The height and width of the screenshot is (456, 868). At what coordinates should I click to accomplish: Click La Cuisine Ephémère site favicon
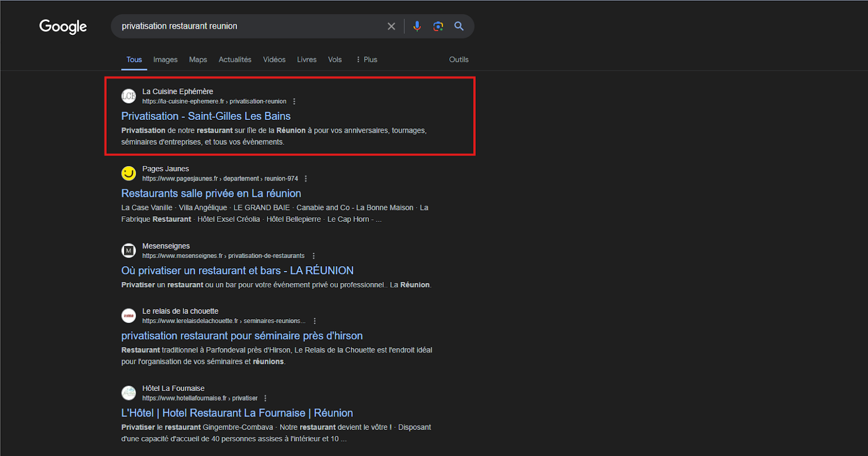(x=129, y=96)
